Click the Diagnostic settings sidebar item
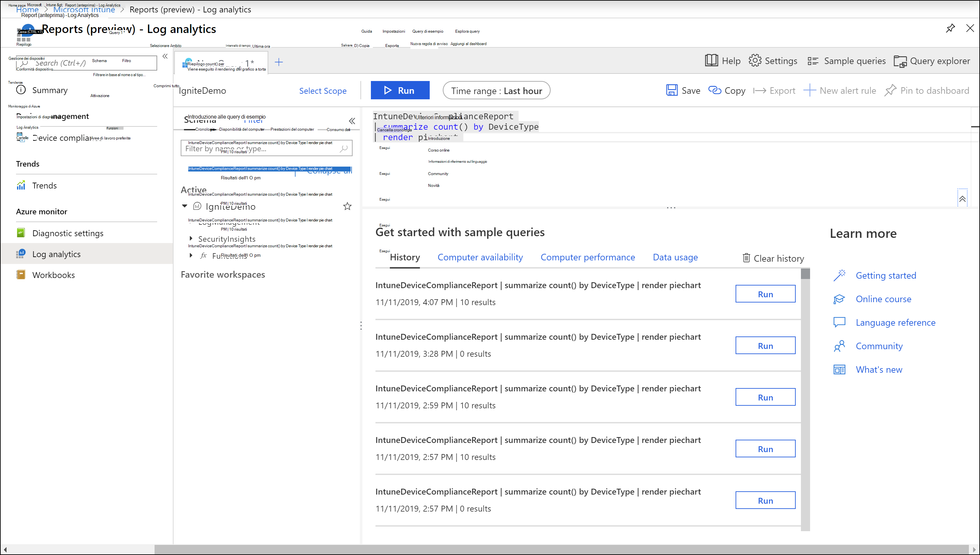The height and width of the screenshot is (555, 980). (67, 233)
